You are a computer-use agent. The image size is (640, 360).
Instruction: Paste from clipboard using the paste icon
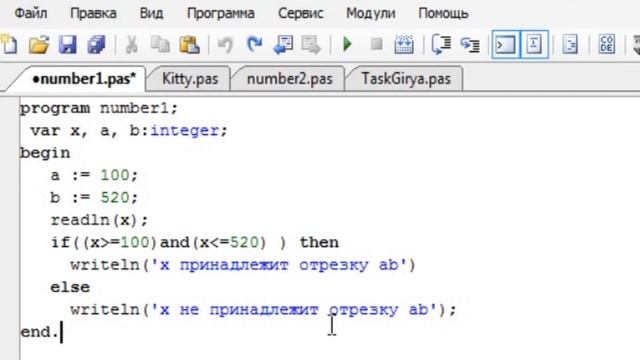pos(189,44)
